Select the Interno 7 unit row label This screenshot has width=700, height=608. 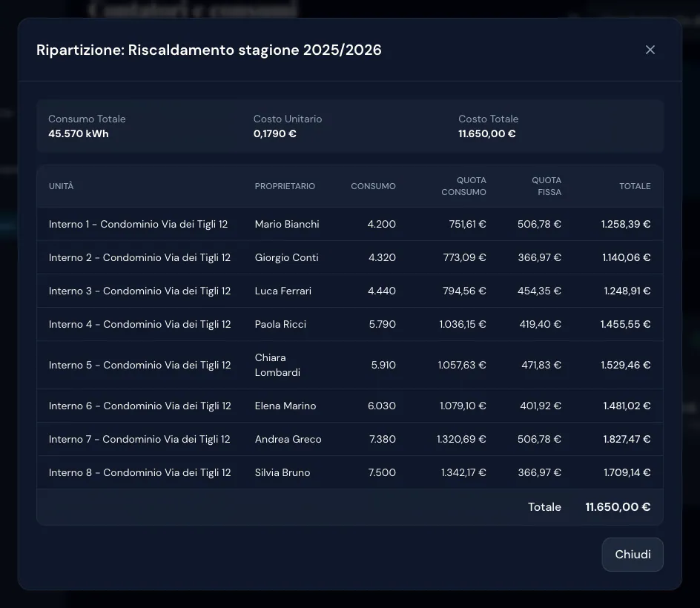point(139,439)
